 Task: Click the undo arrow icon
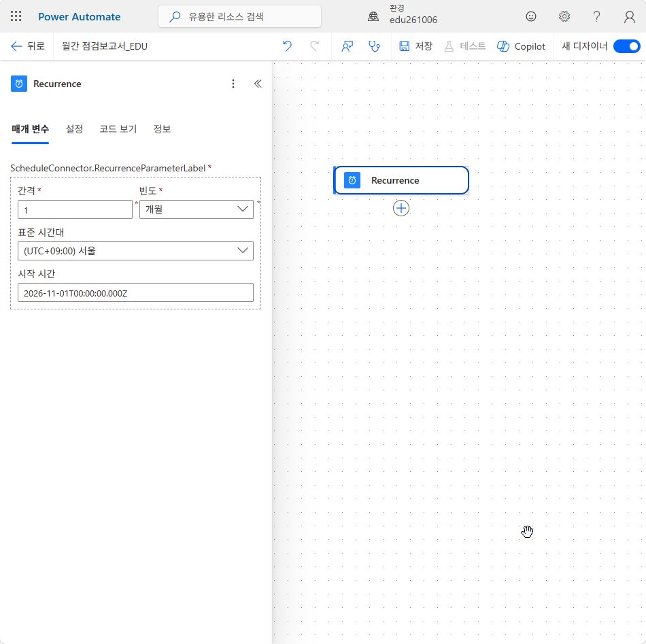point(287,46)
